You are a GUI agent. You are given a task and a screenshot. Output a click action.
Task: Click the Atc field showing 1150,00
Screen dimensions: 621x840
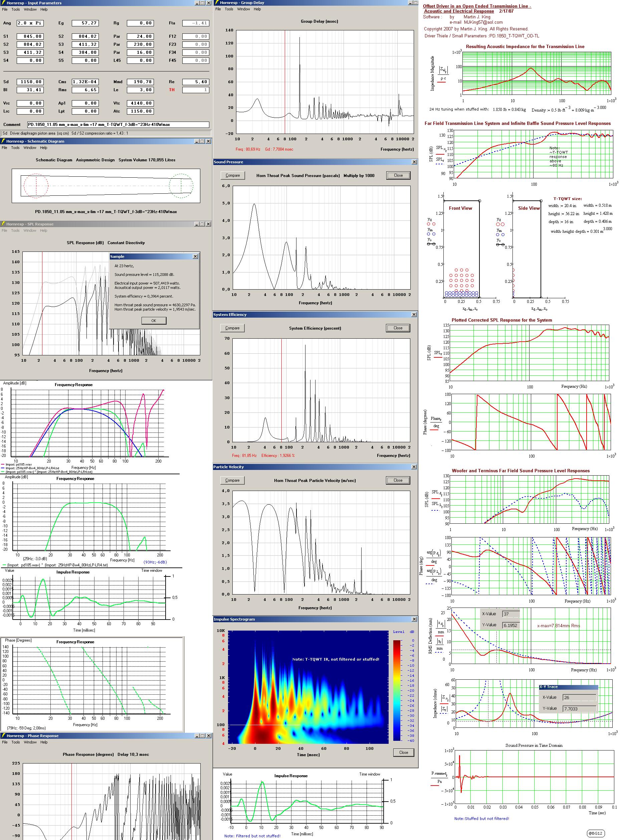(x=141, y=111)
